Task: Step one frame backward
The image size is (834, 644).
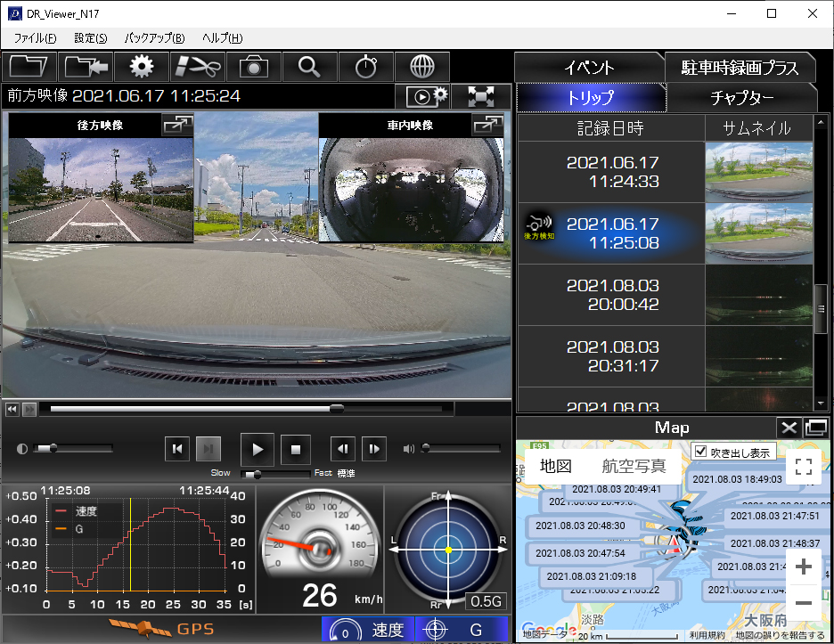Action: click(343, 449)
